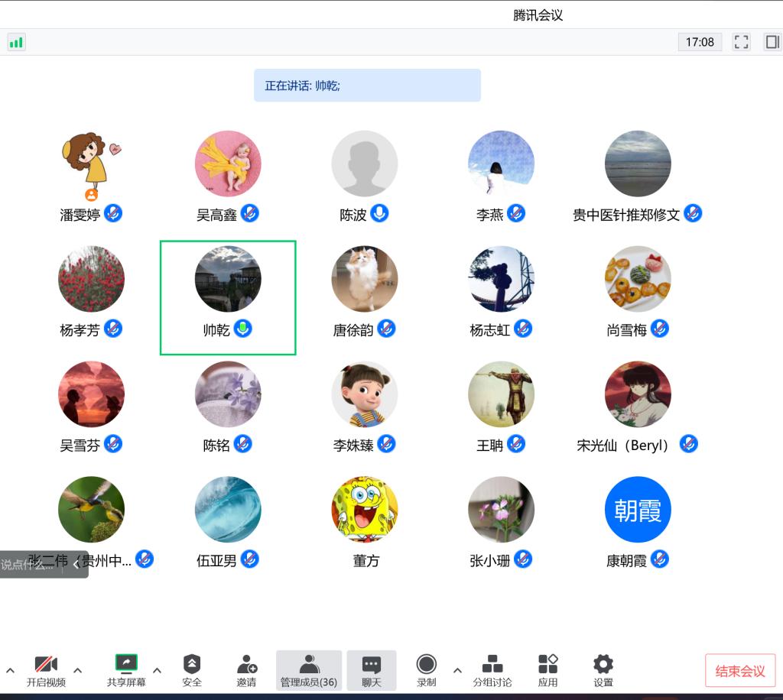Select 董方's SpongeBob avatar
783x700 pixels.
[x=365, y=510]
